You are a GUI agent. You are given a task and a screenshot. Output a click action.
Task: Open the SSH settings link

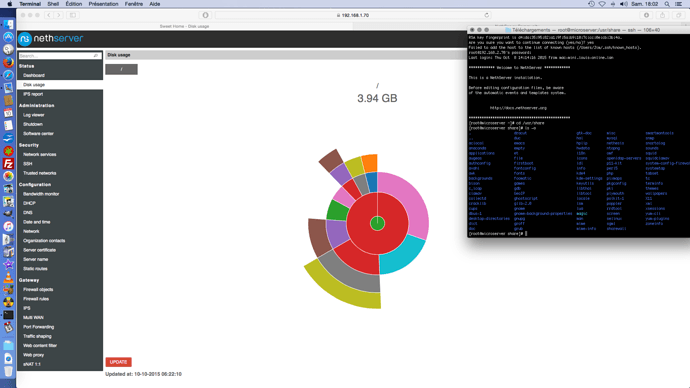click(x=28, y=164)
